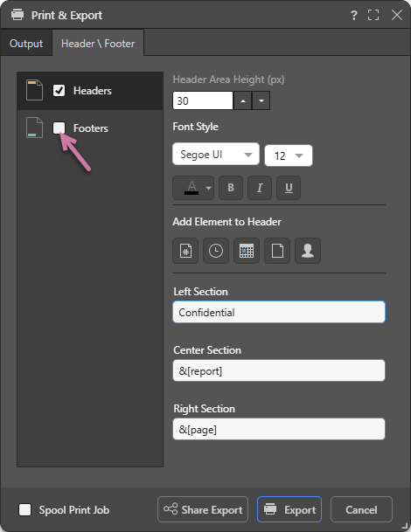
Task: Enable the Footers checkbox
Action: pos(59,128)
